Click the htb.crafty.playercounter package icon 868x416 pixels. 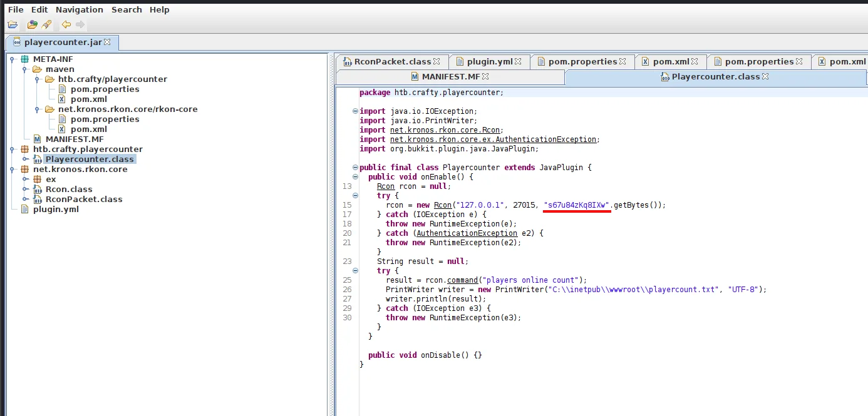[25, 149]
